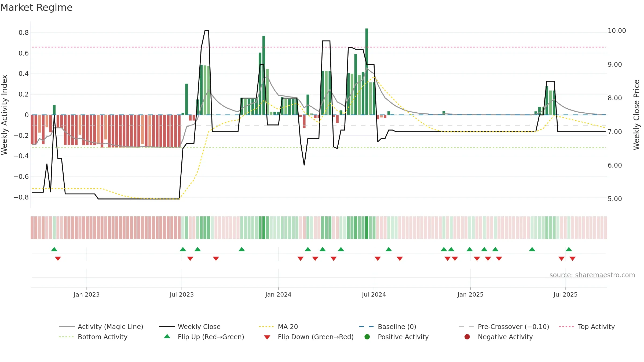
Task: Click the Jan 2025 x-axis label
Action: click(x=470, y=294)
